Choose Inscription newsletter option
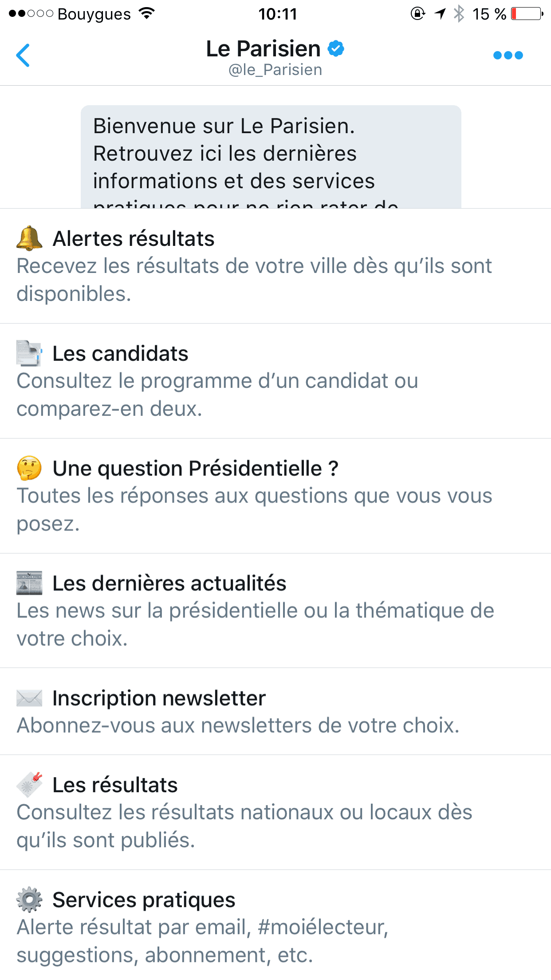This screenshot has width=551, height=980. [x=275, y=712]
